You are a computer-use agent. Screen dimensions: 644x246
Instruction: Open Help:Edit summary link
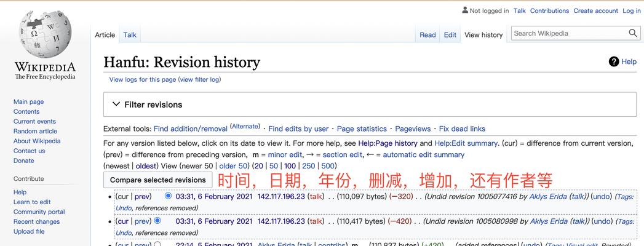(x=466, y=143)
